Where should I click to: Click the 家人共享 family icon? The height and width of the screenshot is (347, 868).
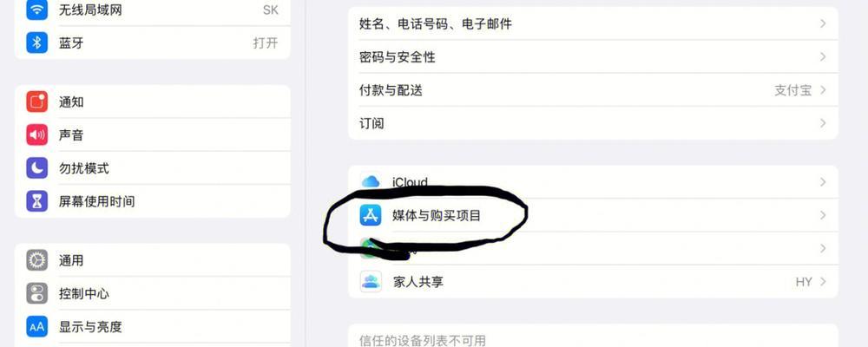point(371,282)
